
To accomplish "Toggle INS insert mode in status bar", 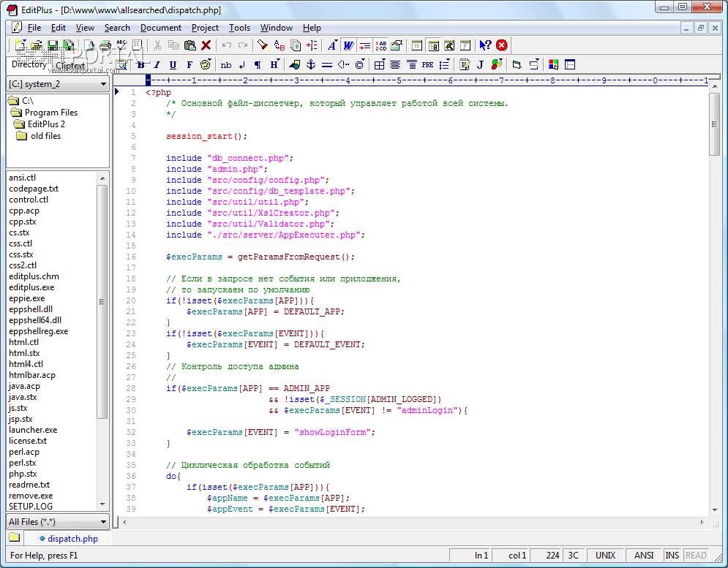I will [x=672, y=555].
